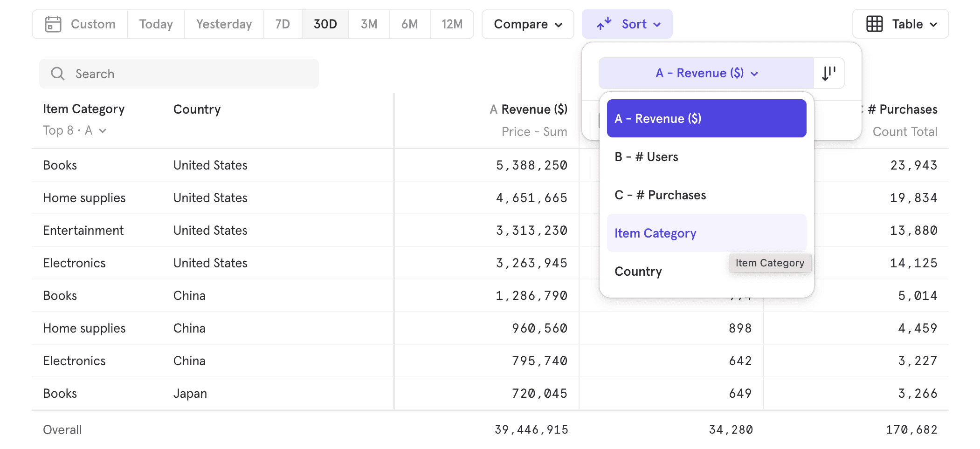980x449 pixels.
Task: Click users value 649
Action: tap(740, 394)
